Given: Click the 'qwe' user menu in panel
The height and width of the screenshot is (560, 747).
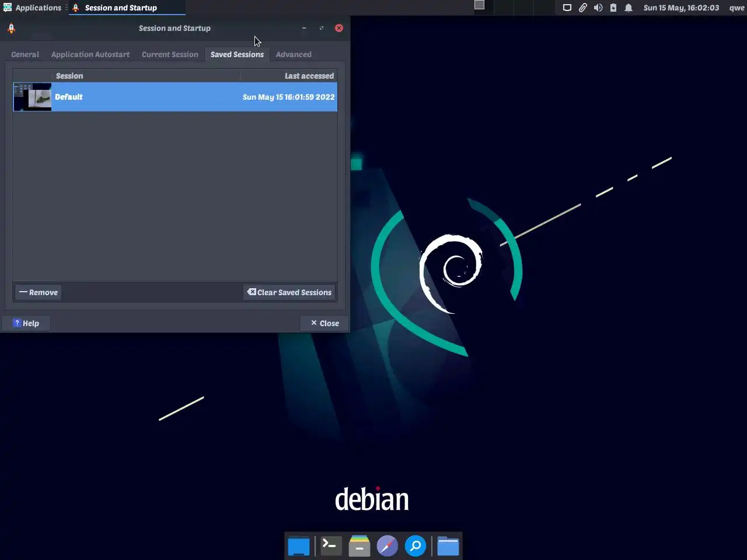Looking at the screenshot, I should pos(736,8).
